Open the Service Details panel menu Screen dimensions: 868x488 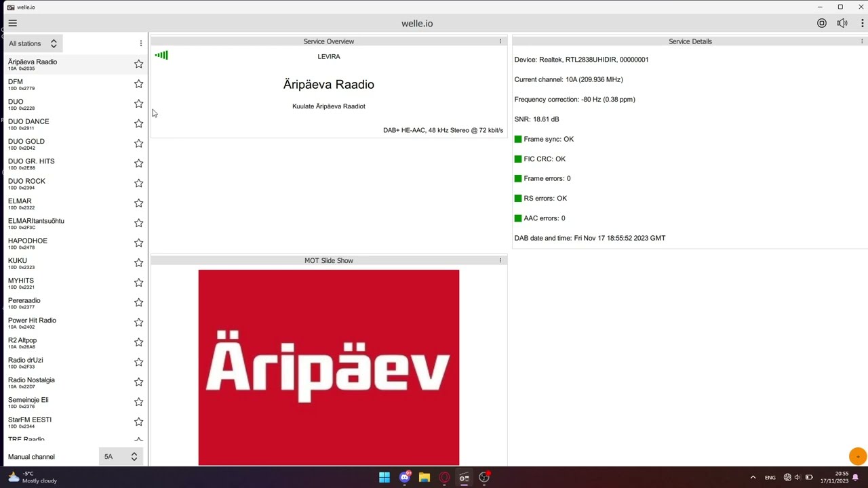[x=862, y=41]
